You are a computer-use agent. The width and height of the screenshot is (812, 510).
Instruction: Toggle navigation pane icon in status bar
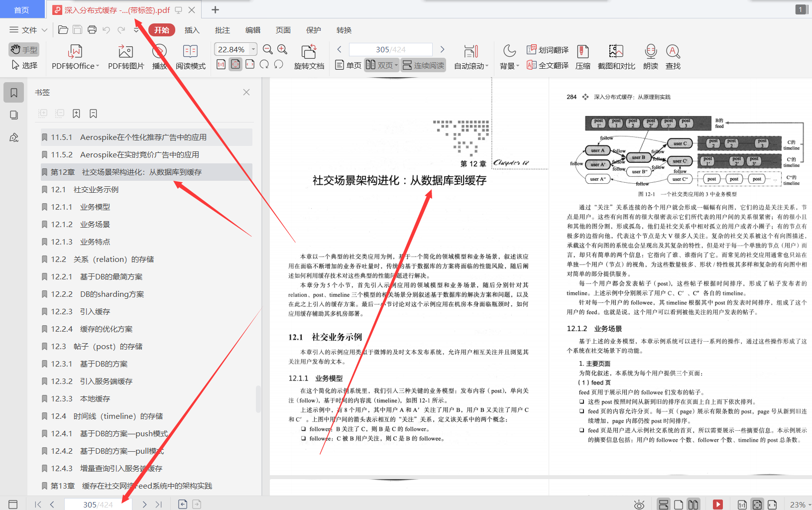(x=13, y=504)
